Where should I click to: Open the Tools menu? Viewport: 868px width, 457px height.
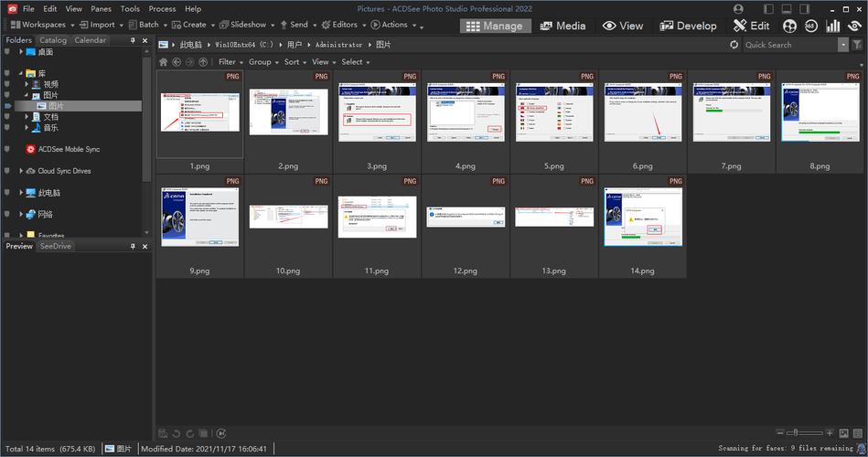tap(130, 8)
